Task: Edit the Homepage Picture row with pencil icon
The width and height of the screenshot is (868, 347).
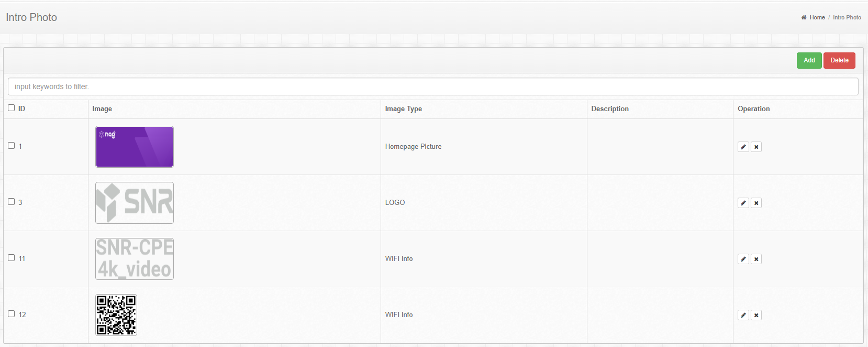Action: [x=743, y=147]
